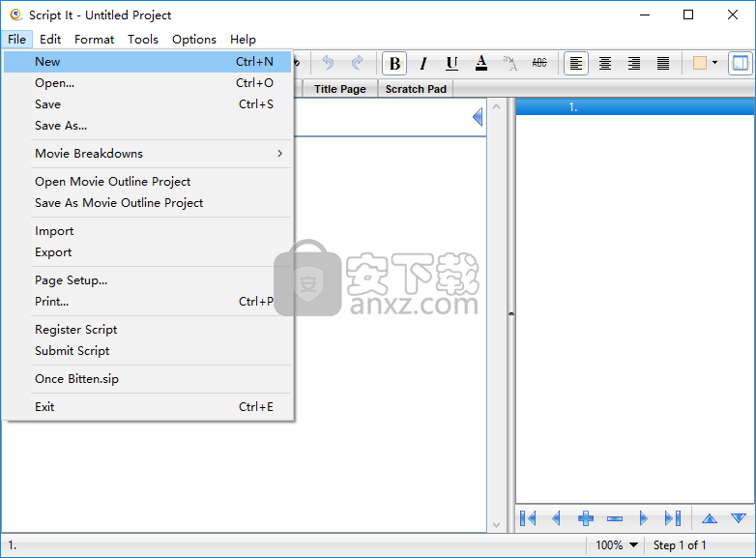Select Save As Movie Outline Project

[x=148, y=202]
